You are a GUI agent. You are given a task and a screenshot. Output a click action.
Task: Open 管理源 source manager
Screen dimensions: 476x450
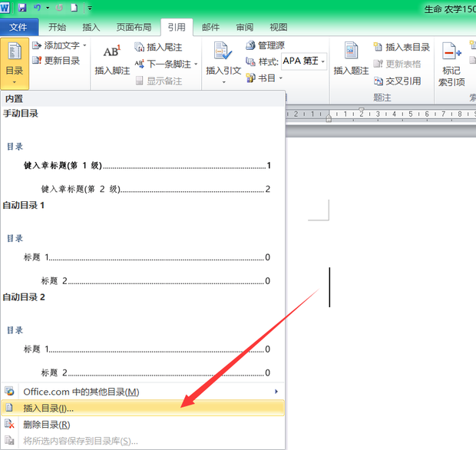pyautogui.click(x=266, y=45)
